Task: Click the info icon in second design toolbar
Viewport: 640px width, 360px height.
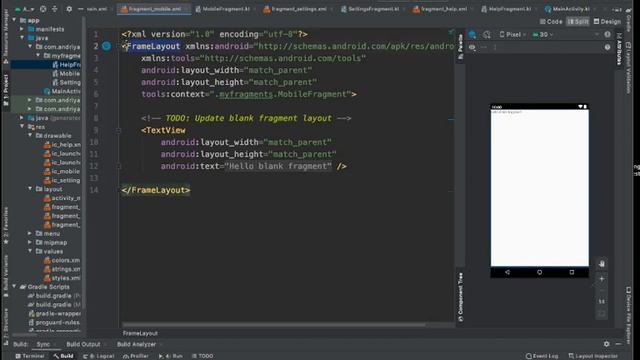Action: coord(607,47)
